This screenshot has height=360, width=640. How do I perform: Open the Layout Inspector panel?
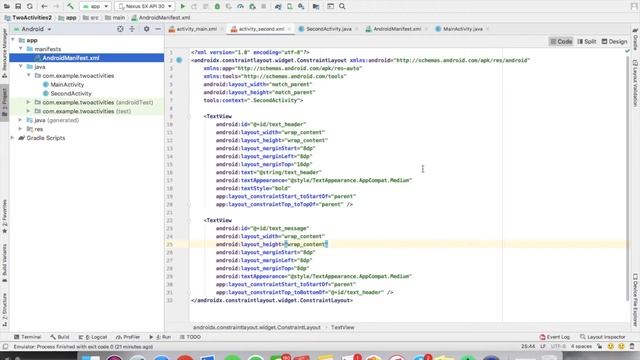coord(603,337)
